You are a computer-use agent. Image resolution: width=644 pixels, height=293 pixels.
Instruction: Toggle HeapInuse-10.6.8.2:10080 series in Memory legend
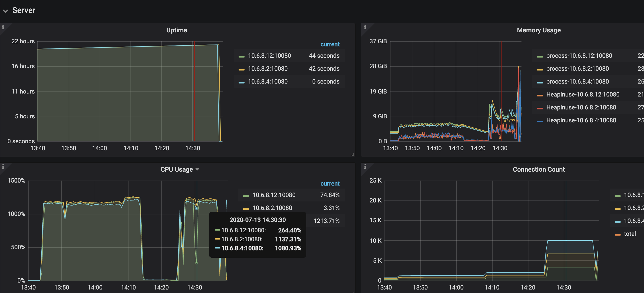coord(581,108)
